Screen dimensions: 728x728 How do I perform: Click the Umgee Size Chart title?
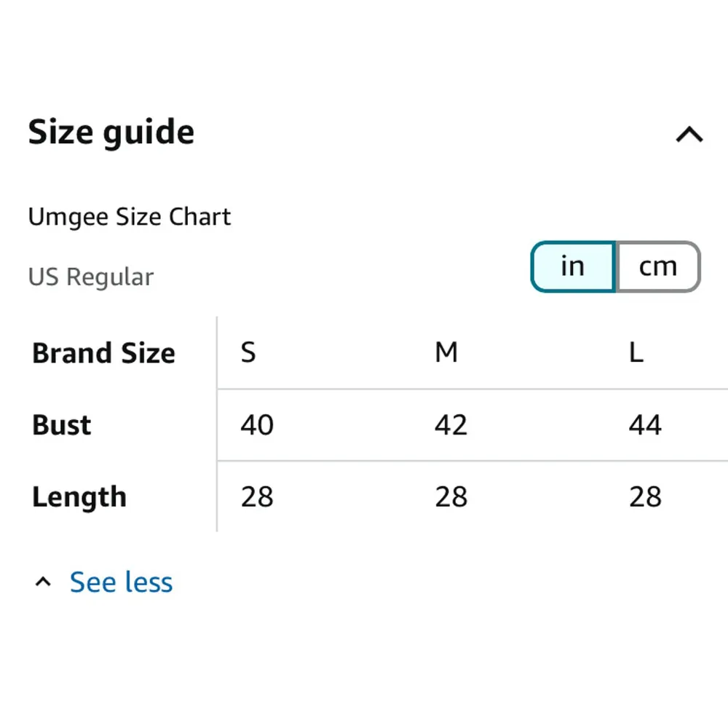(x=130, y=217)
